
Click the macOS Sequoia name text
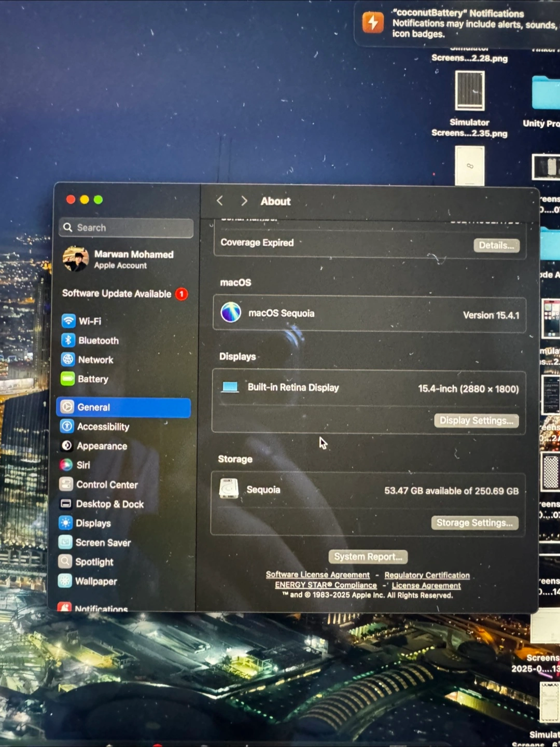(281, 313)
